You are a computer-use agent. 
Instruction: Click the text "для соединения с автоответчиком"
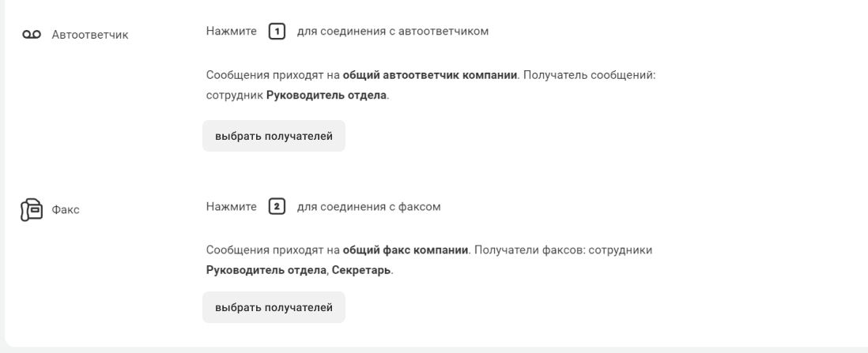393,32
